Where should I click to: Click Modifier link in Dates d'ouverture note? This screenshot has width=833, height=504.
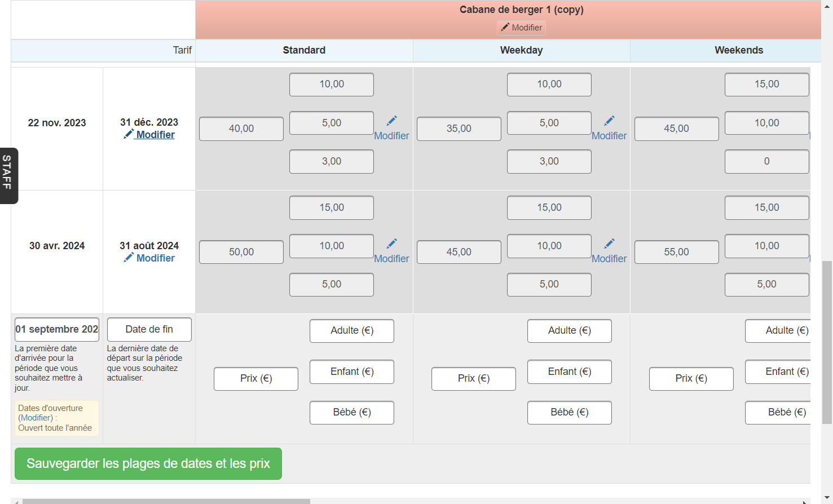tap(37, 418)
